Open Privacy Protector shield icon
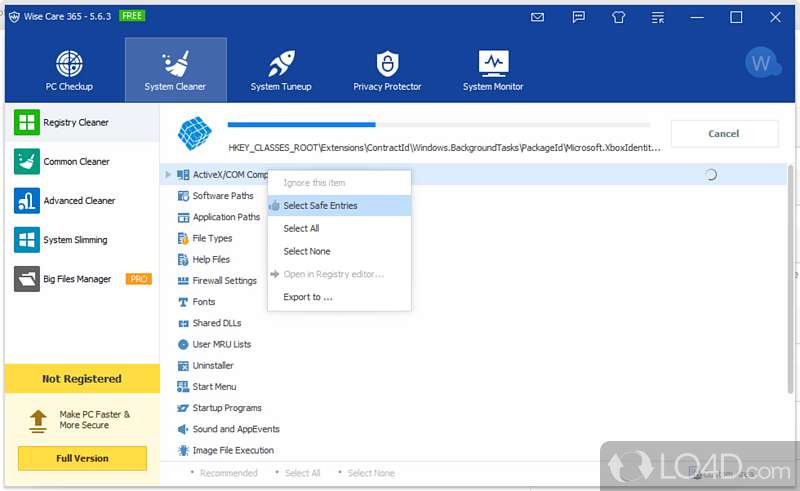Screen dimensions: 800x491 [387, 64]
